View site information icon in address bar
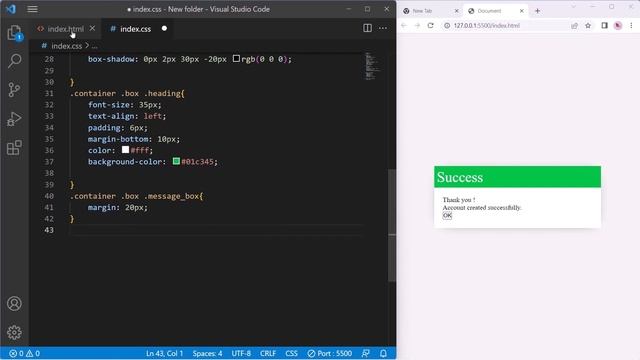Screen dimensions: 640x360 [x=447, y=25]
